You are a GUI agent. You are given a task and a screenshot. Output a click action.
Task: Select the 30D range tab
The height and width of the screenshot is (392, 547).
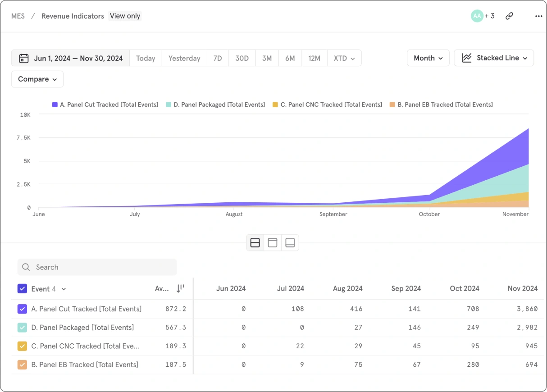click(x=242, y=58)
